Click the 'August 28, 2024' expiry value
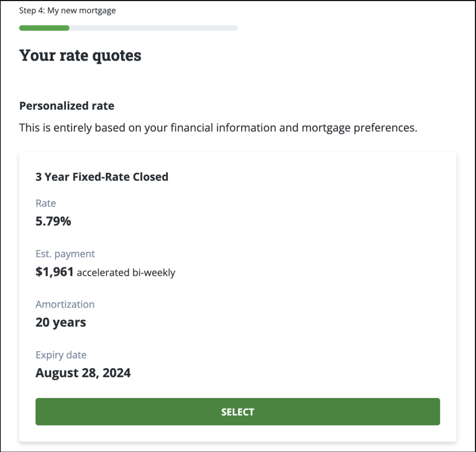Image resolution: width=476 pixels, height=452 pixels. pos(83,373)
